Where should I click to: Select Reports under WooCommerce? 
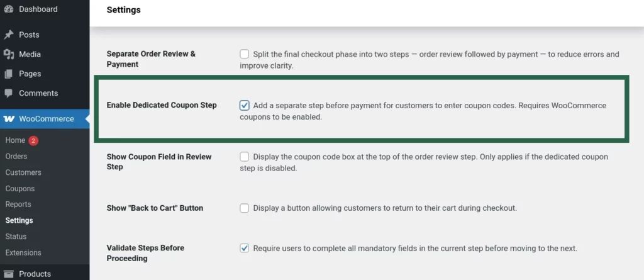(18, 204)
